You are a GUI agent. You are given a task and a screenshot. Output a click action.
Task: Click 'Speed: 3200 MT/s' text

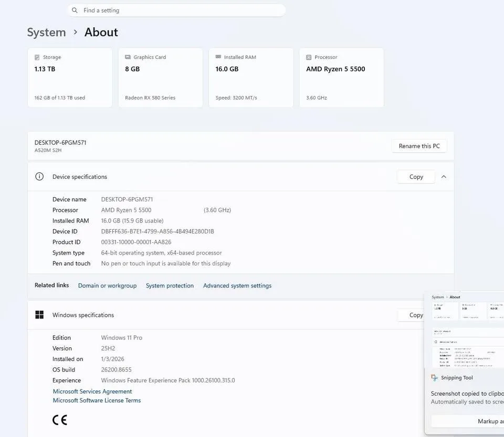pyautogui.click(x=236, y=98)
